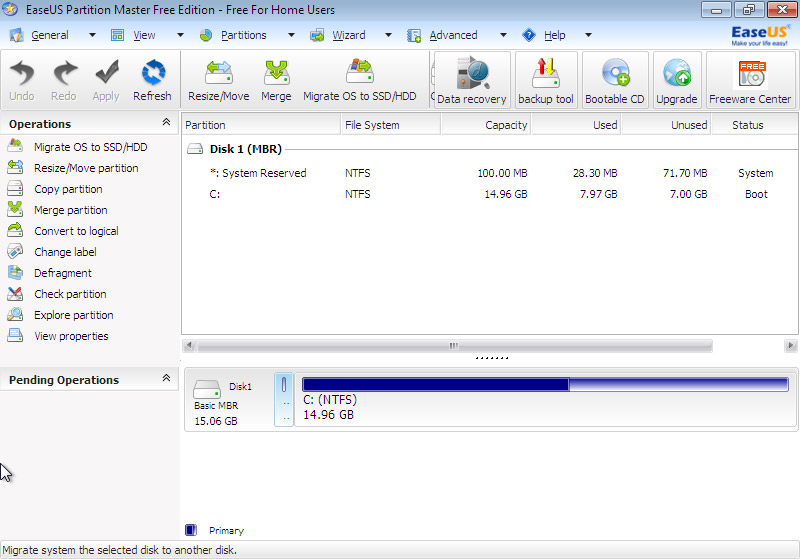Apply pending changes with checkmark icon
Screen dimensions: 800x559
tap(106, 80)
